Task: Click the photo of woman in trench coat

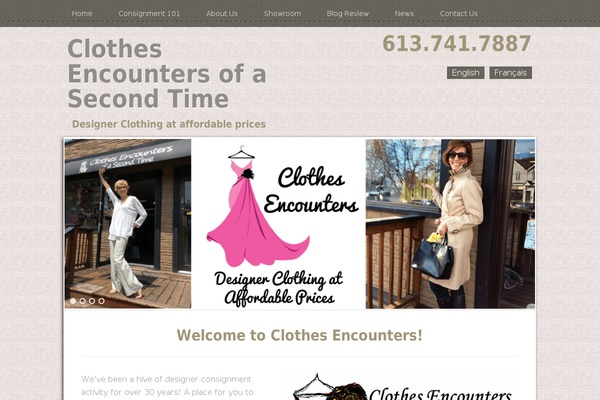Action: [x=450, y=224]
